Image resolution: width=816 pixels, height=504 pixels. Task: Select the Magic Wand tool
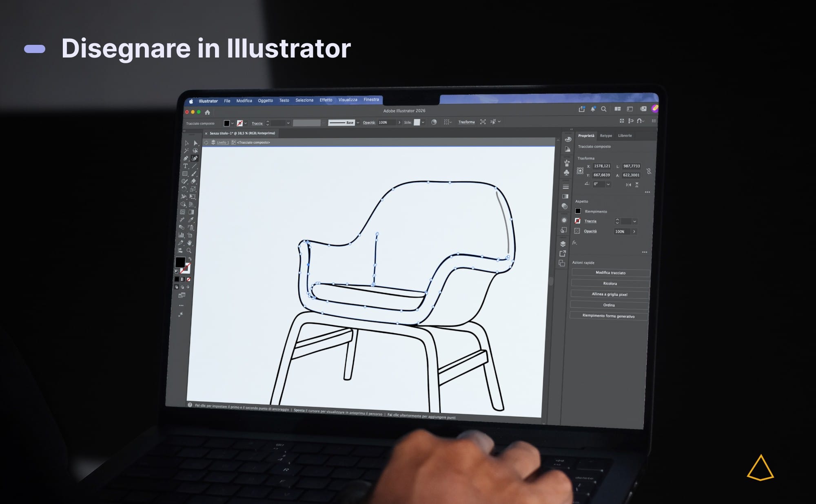tap(186, 150)
